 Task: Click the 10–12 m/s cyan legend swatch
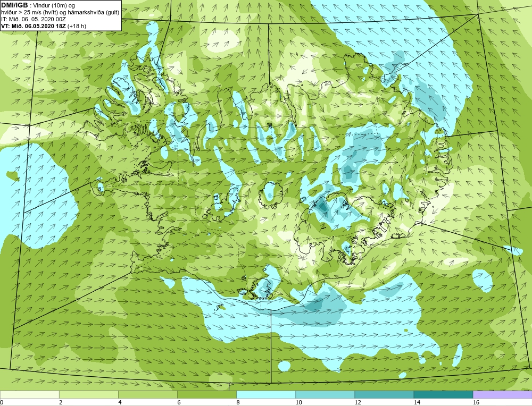pyautogui.click(x=325, y=394)
